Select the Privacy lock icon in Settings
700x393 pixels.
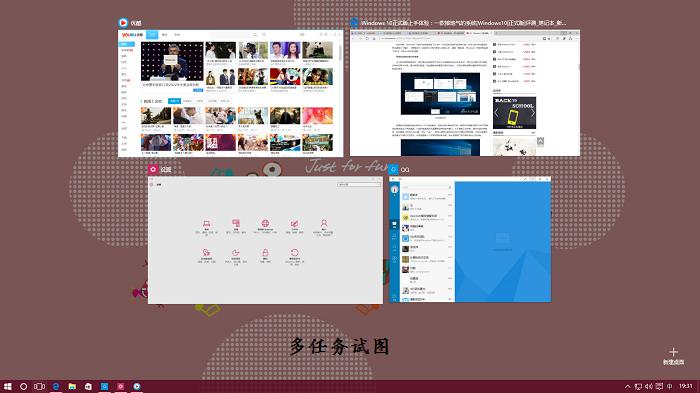265,253
